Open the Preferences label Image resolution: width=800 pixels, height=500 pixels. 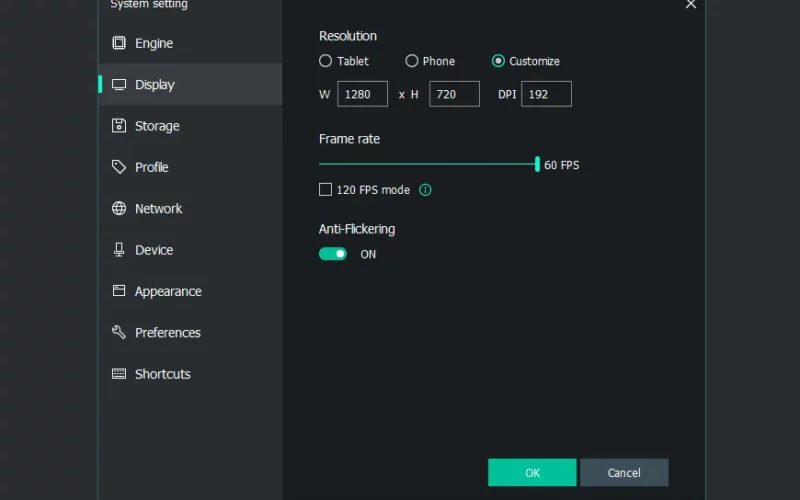click(168, 333)
